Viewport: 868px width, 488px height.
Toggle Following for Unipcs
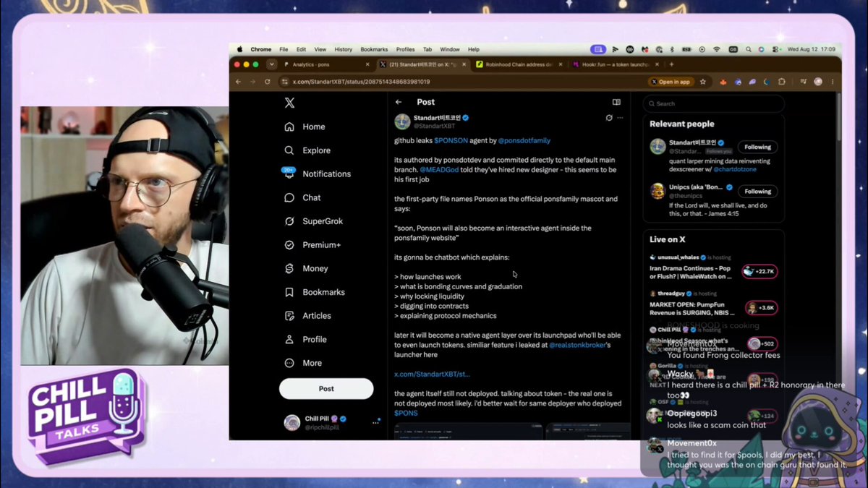(757, 192)
